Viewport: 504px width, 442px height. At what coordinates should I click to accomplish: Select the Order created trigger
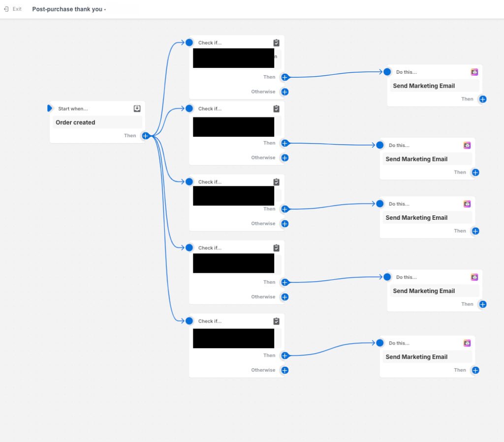pyautogui.click(x=97, y=122)
